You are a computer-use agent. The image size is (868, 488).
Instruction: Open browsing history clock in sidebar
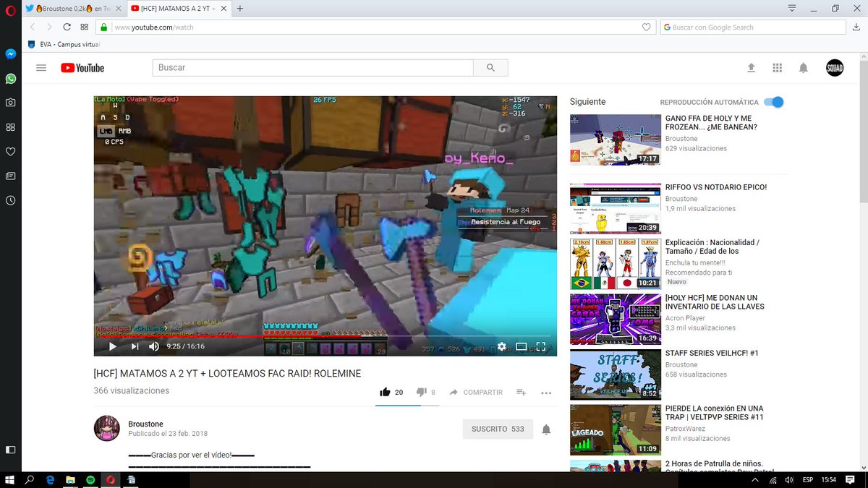tap(11, 200)
